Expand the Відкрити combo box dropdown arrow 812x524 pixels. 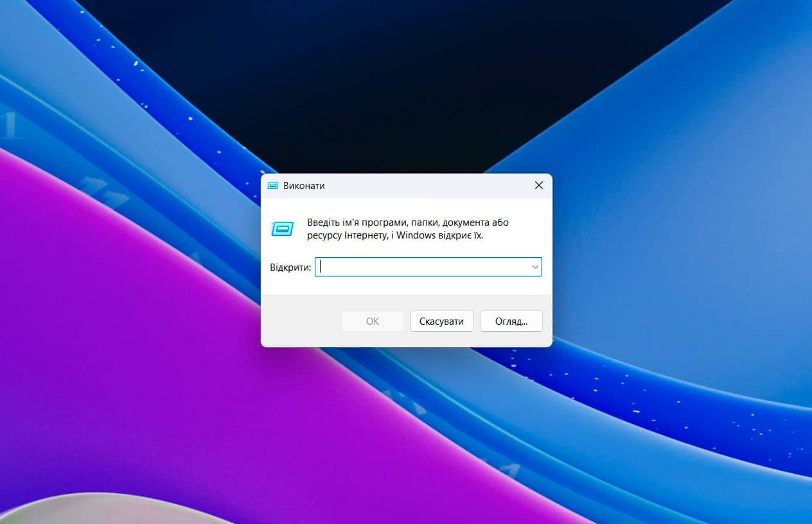click(x=534, y=267)
